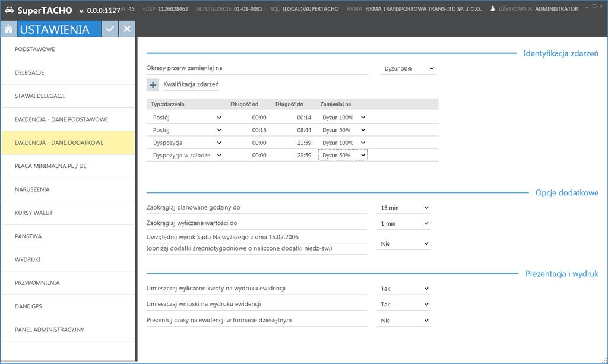Open 'Zamieniaj na' dropdown for Dyspozycja row
This screenshot has width=608, height=364.
pyautogui.click(x=343, y=143)
